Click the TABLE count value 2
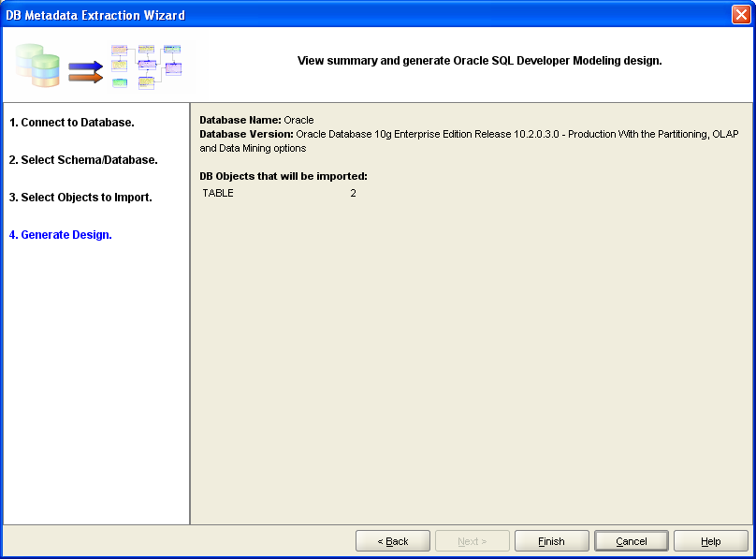Screen dimensions: 756x559 pyautogui.click(x=354, y=194)
